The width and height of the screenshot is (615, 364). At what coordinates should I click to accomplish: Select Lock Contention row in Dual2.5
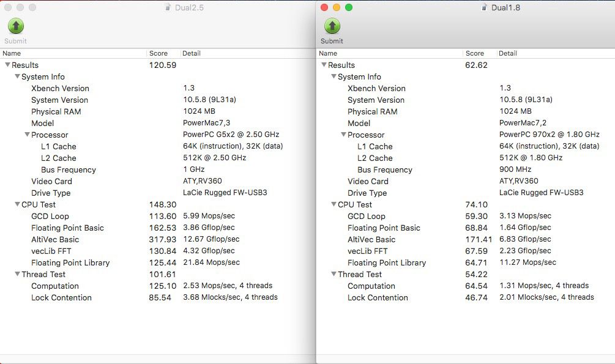(x=157, y=298)
